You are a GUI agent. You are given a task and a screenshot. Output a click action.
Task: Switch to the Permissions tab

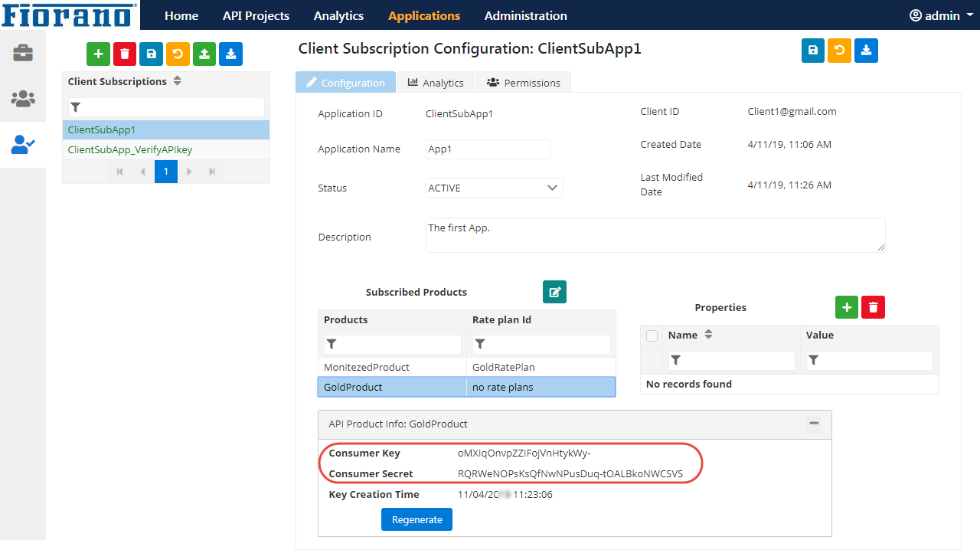[x=524, y=83]
